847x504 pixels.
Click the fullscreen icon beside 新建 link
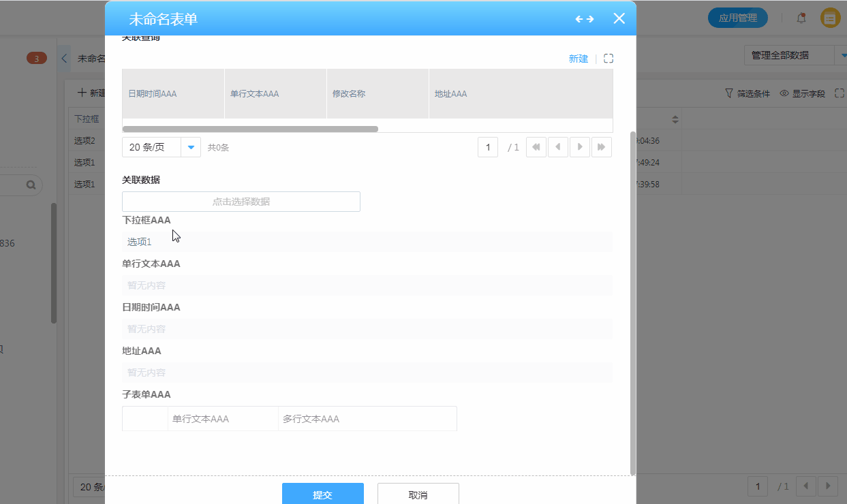pyautogui.click(x=609, y=59)
